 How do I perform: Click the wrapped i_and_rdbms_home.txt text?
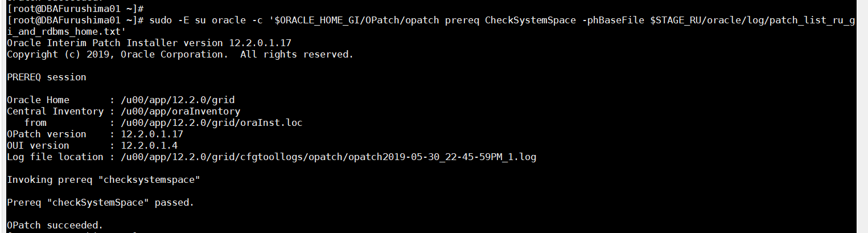click(x=67, y=32)
